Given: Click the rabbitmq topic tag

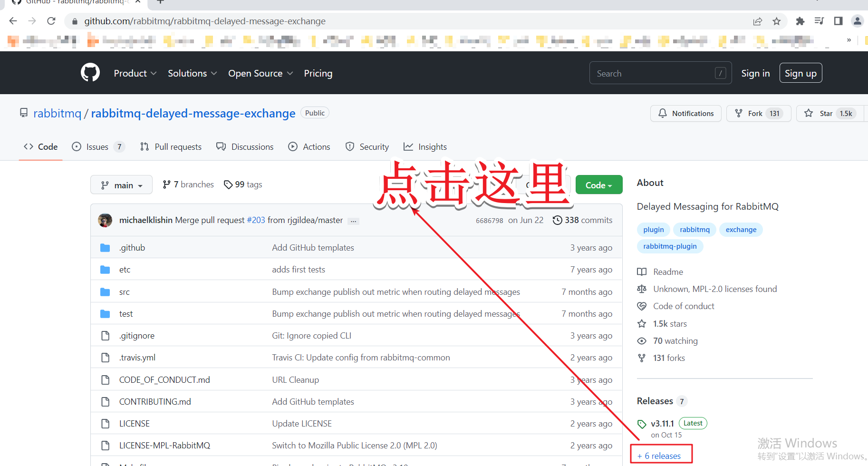Looking at the screenshot, I should [x=694, y=230].
